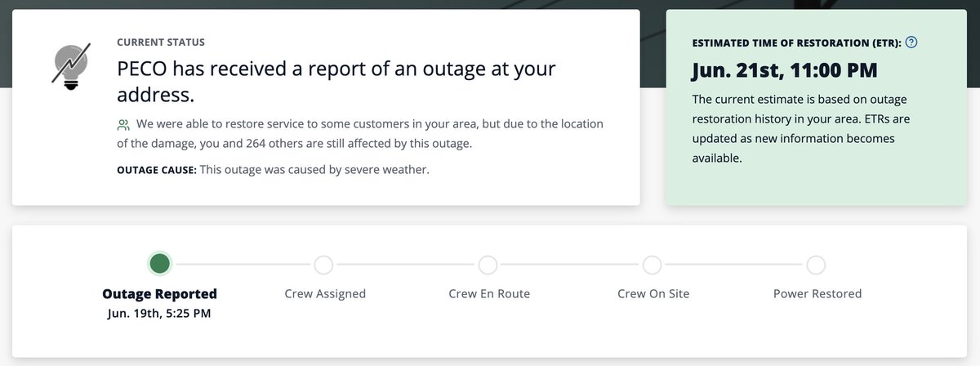Viewport: 980px width, 366px height.
Task: Click the 'Power Restored' step label
Action: point(817,293)
